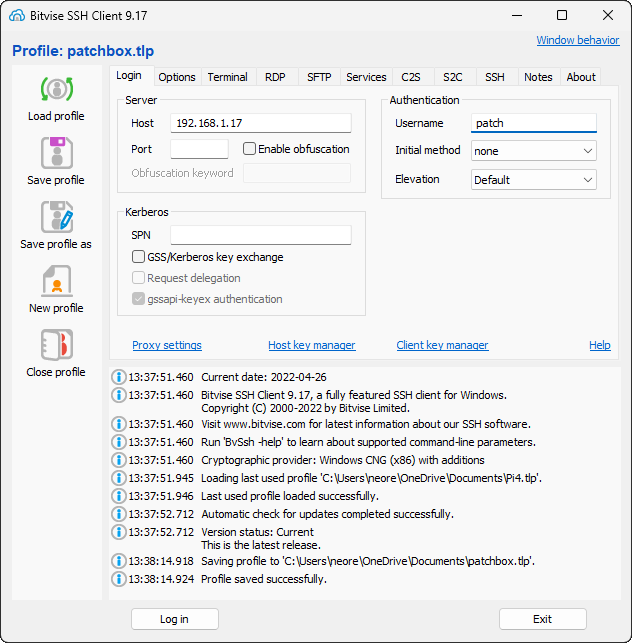This screenshot has width=632, height=643.
Task: Toggle the Request delegation checkbox
Action: coord(138,278)
